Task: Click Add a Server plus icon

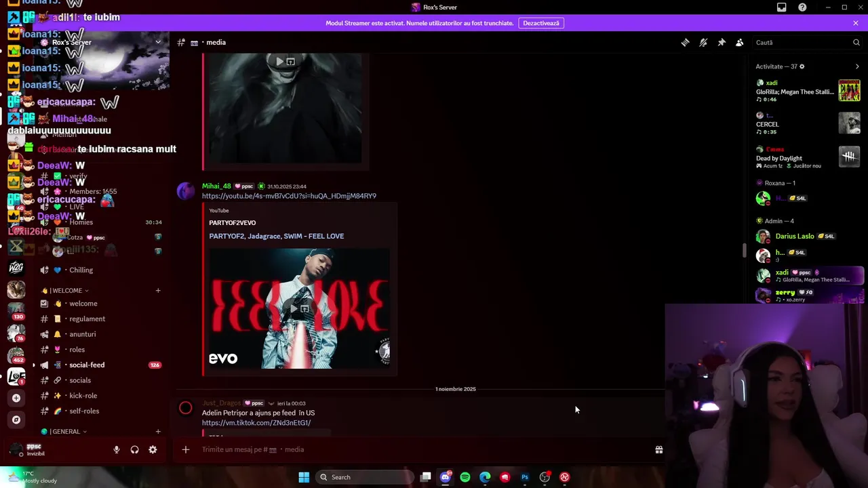Action: coord(16,398)
